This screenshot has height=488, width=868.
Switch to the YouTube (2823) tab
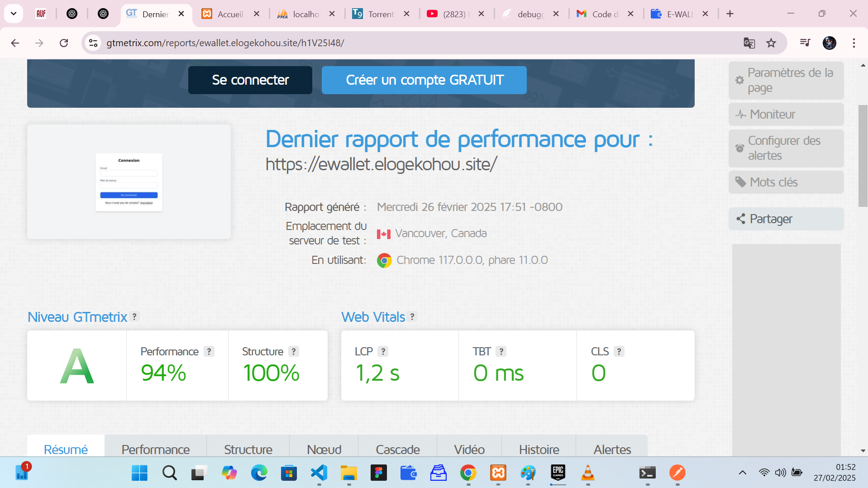point(456,14)
